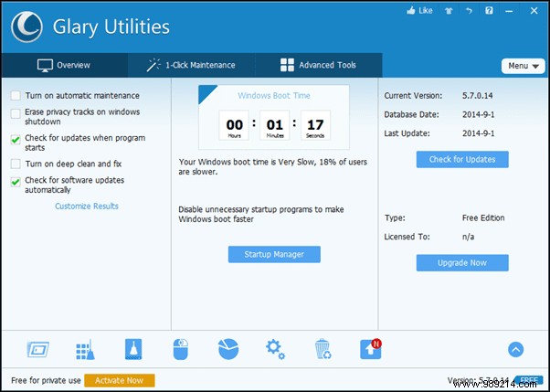
Task: Click the 00 Hours boot time box
Action: click(x=234, y=125)
